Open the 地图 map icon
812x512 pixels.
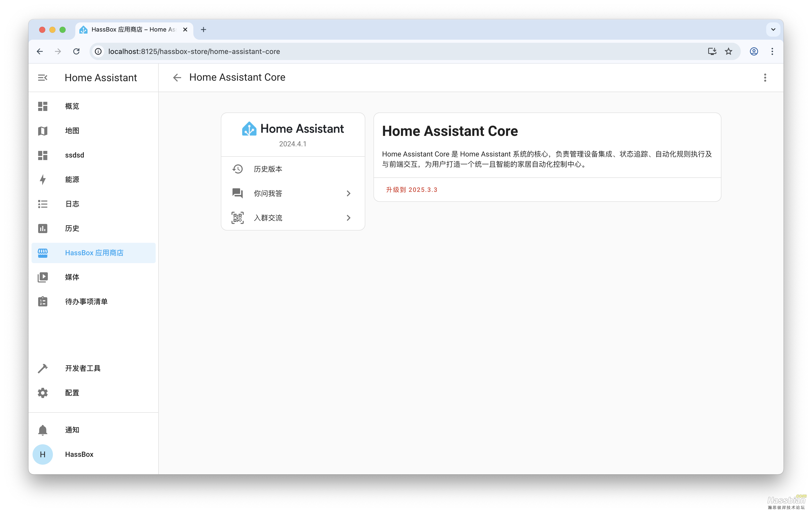[x=42, y=131]
